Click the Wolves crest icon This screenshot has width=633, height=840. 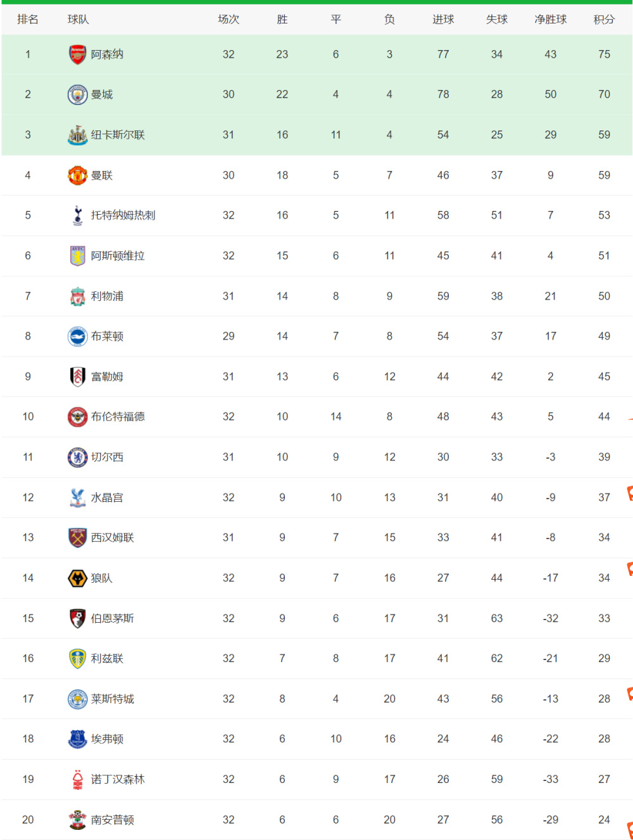[x=77, y=578]
